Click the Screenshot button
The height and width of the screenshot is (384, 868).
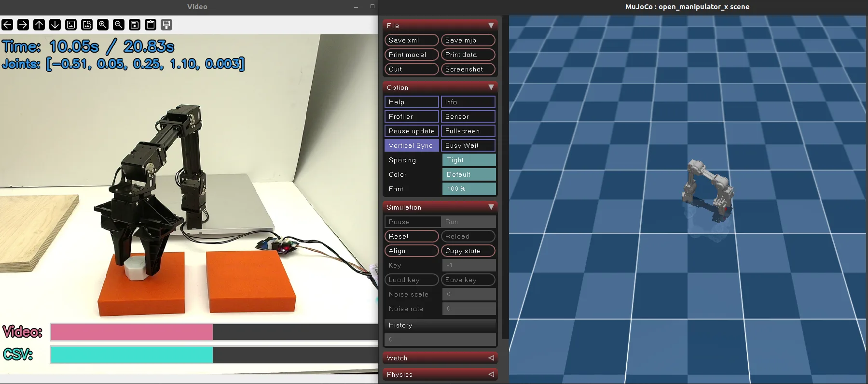(468, 69)
